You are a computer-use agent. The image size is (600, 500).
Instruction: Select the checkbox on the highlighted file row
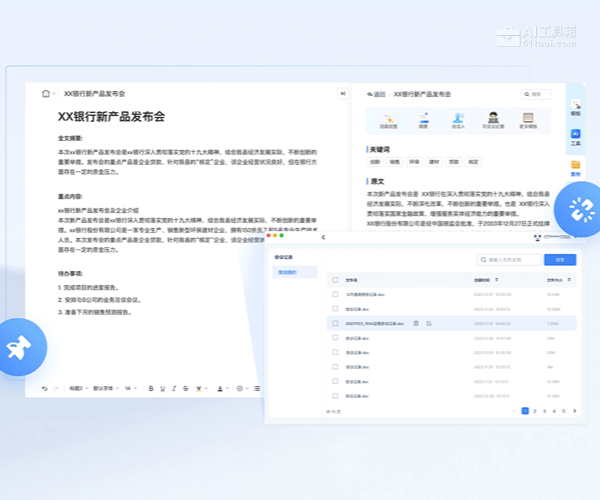pos(335,323)
